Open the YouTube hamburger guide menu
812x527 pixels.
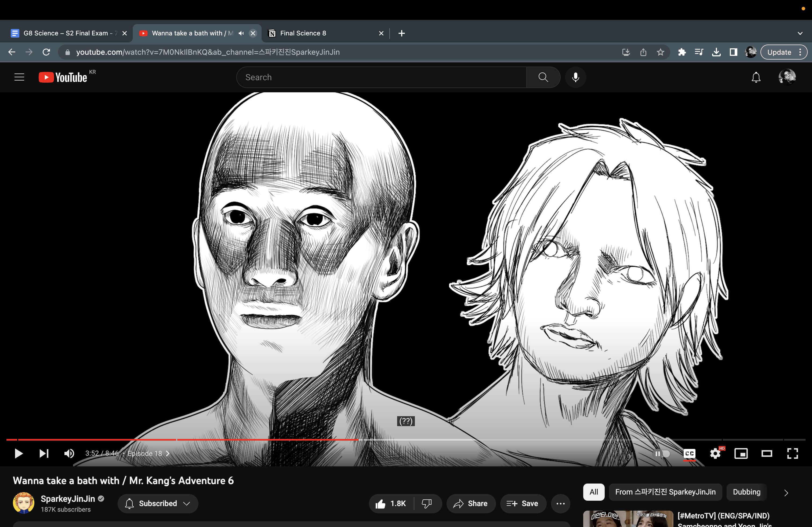pyautogui.click(x=19, y=77)
